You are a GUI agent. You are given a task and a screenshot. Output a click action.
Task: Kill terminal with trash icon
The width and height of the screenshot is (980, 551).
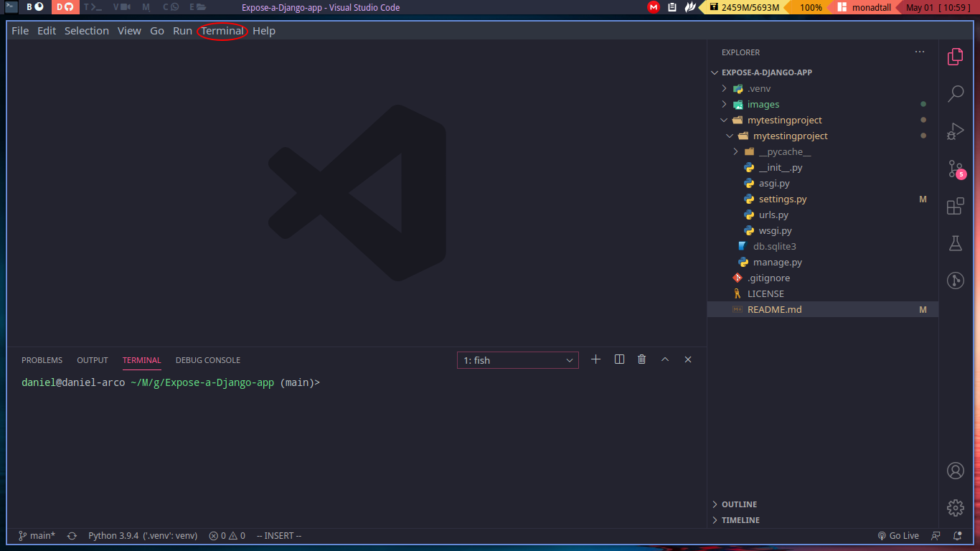(642, 359)
